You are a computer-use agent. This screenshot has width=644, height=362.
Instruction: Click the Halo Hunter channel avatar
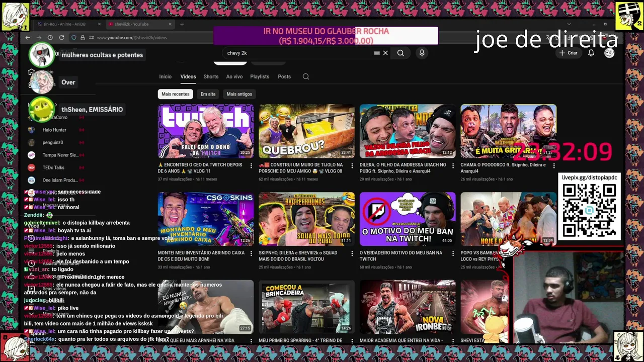click(x=31, y=130)
